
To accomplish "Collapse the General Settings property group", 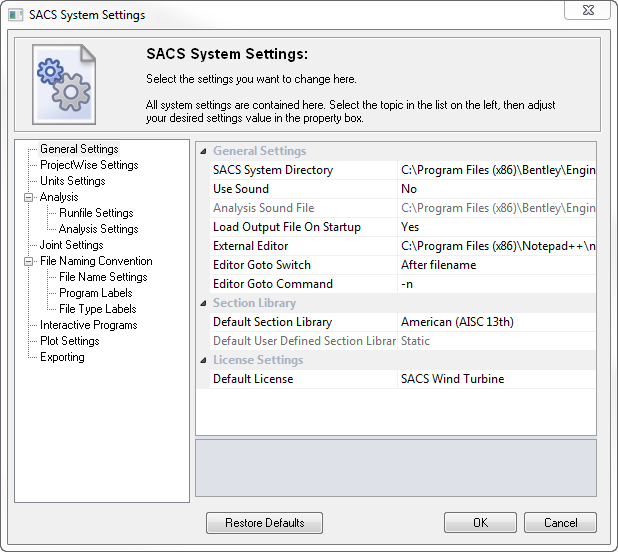I will (x=204, y=151).
